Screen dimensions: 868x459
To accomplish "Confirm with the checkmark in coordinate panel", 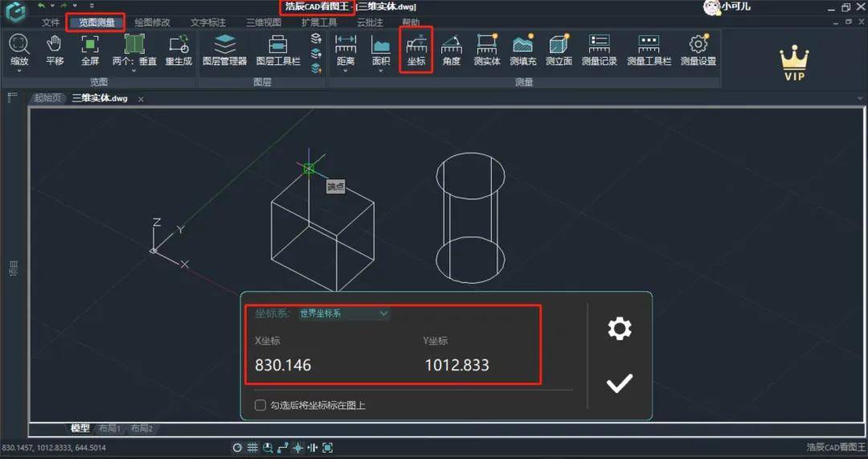I will pos(620,383).
